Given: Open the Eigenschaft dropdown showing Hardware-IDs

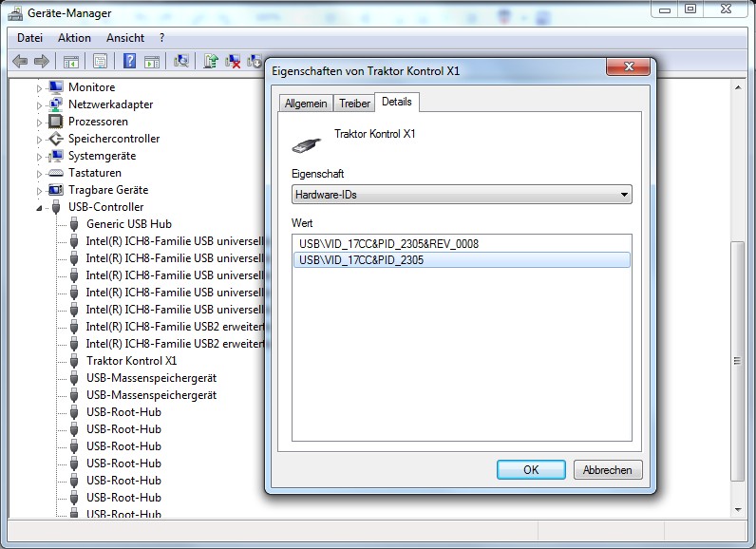Looking at the screenshot, I should pos(462,195).
